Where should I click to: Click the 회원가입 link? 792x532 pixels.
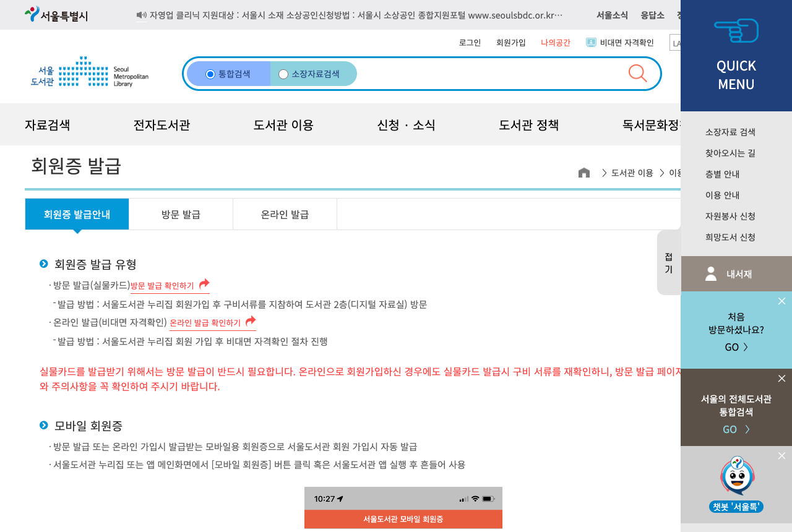pyautogui.click(x=511, y=43)
